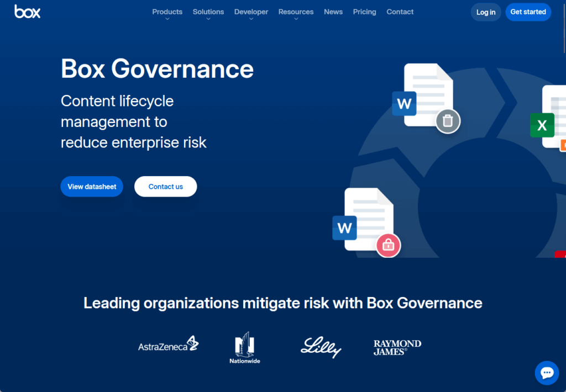This screenshot has width=566, height=392.
Task: Click the Raymond James logo
Action: click(x=397, y=348)
